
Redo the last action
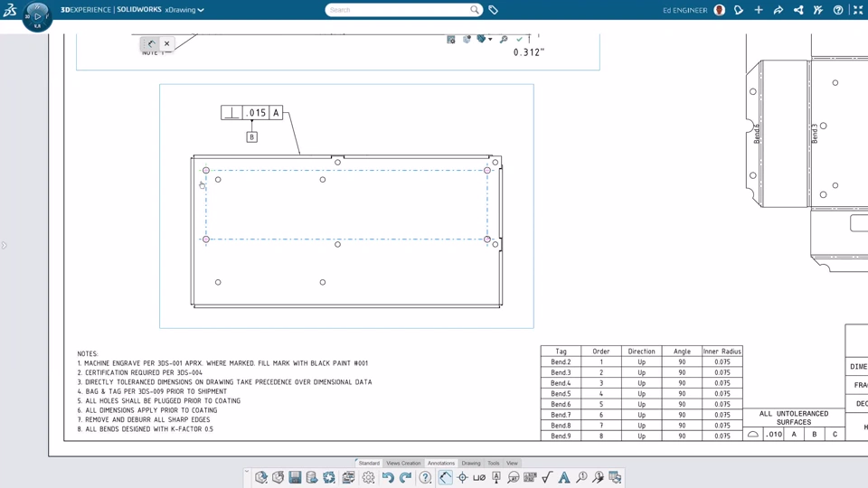coord(405,477)
